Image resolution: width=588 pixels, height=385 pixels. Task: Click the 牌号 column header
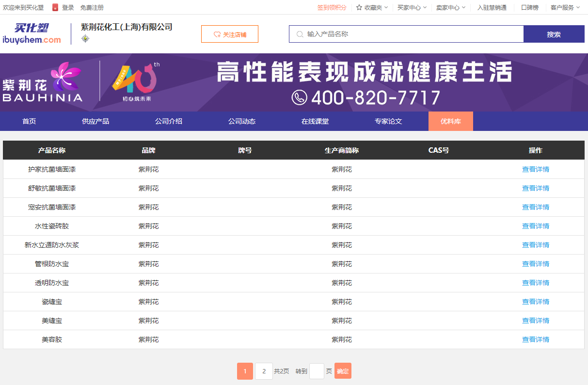pos(245,150)
